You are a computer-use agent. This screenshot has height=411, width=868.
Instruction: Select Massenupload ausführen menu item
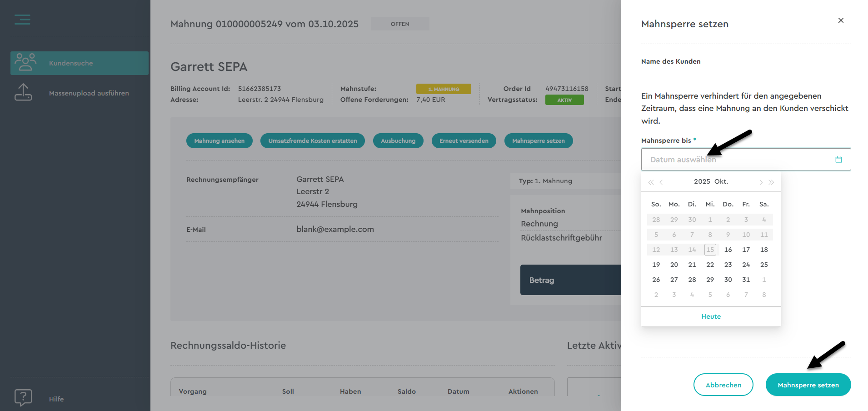tap(89, 93)
